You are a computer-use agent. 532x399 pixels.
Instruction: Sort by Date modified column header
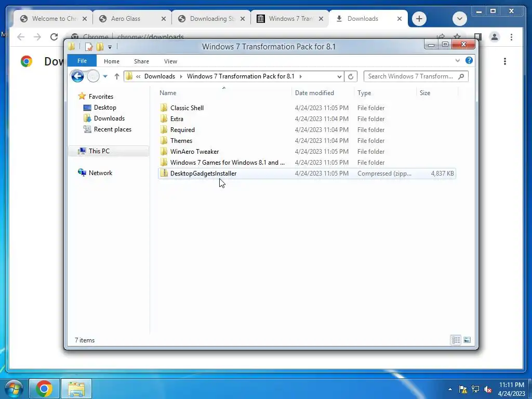click(322, 92)
